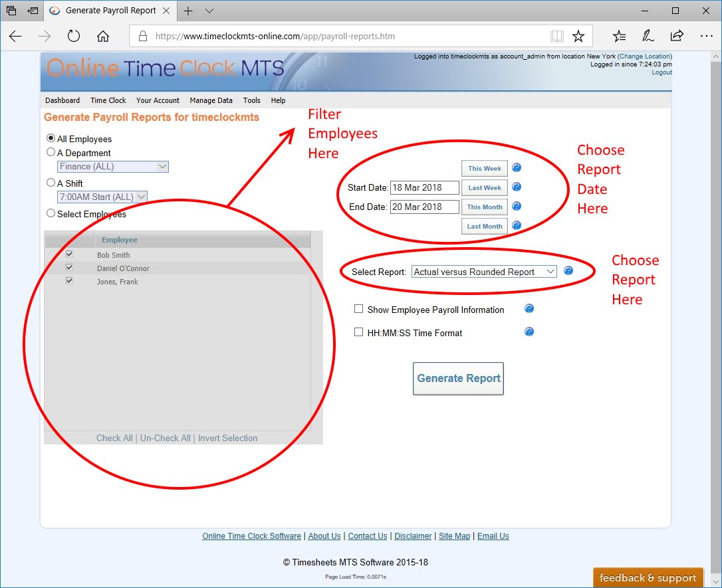The height and width of the screenshot is (588, 722).
Task: Expand the Select Report dropdown
Action: click(x=484, y=272)
